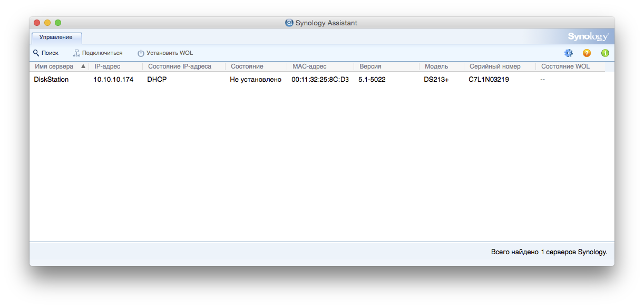644x308 pixels.
Task: Select the DiskStation server row name
Action: [51, 80]
